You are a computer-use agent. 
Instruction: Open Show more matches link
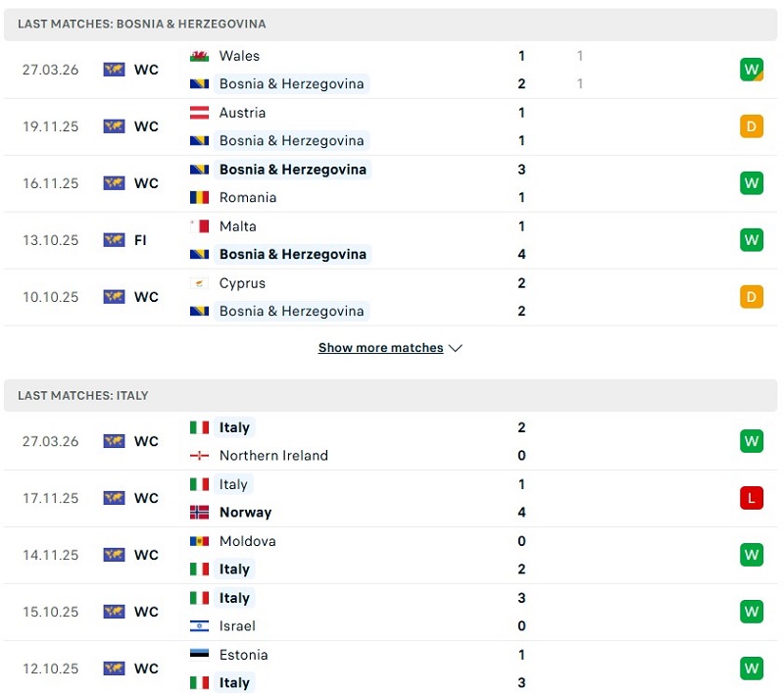pyautogui.click(x=380, y=348)
